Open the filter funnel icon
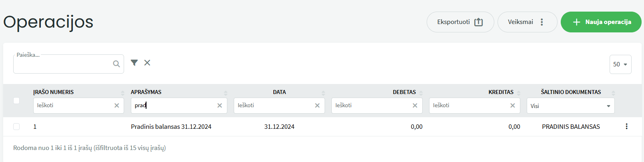The width and height of the screenshot is (644, 162). click(134, 63)
